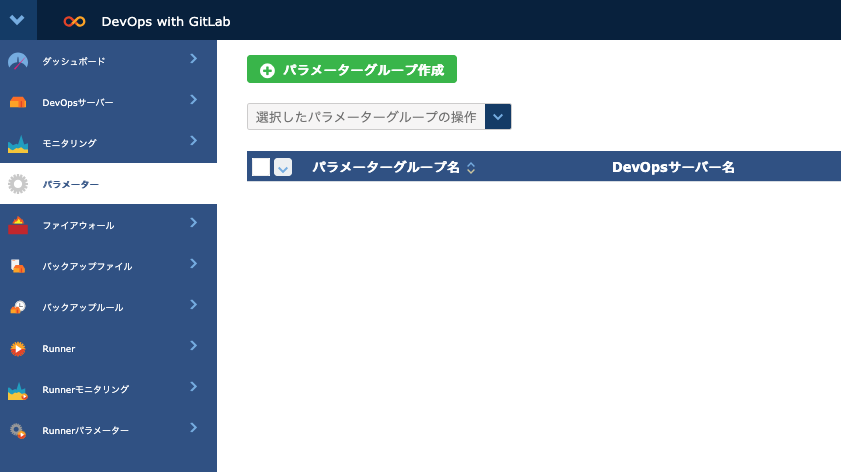Click the Backup rule icon

click(18, 307)
